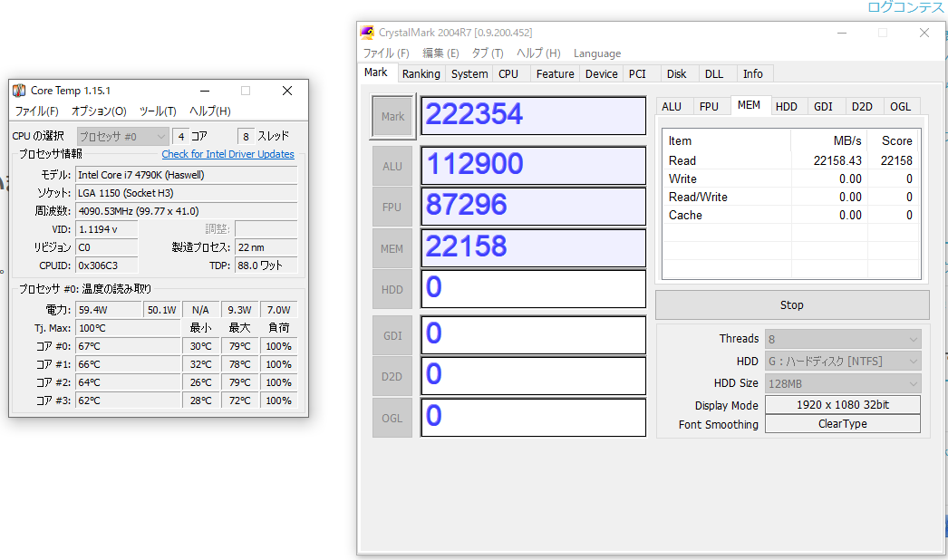Open タブ (T) menu in CrystalMark
The height and width of the screenshot is (560, 948).
pyautogui.click(x=488, y=53)
